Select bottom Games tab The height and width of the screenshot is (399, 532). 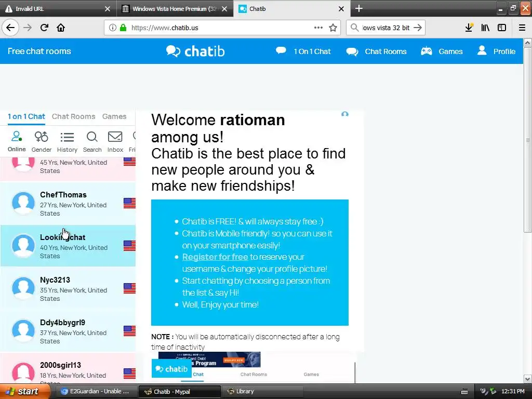[x=311, y=374]
